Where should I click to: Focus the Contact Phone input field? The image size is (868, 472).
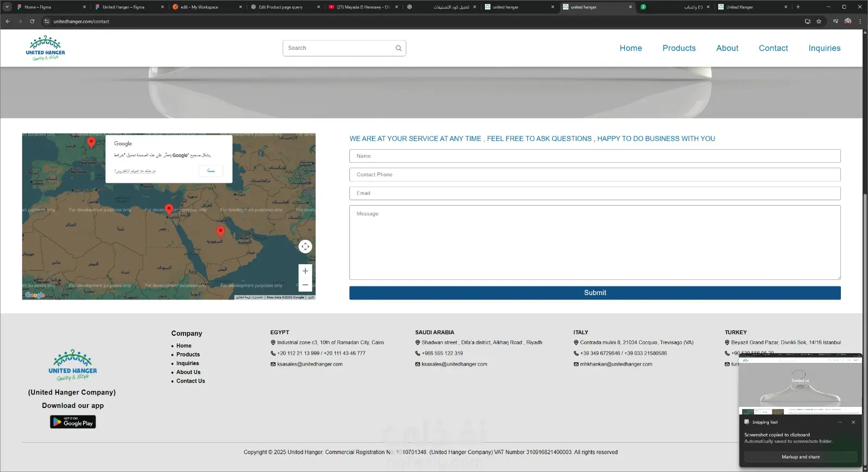point(595,175)
